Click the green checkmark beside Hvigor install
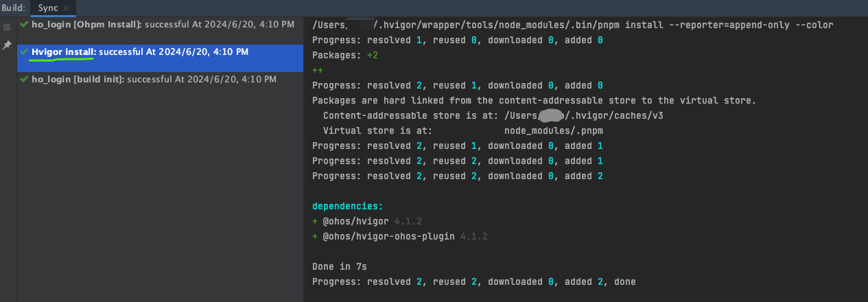Viewport: 868px width, 302px height. point(25,51)
